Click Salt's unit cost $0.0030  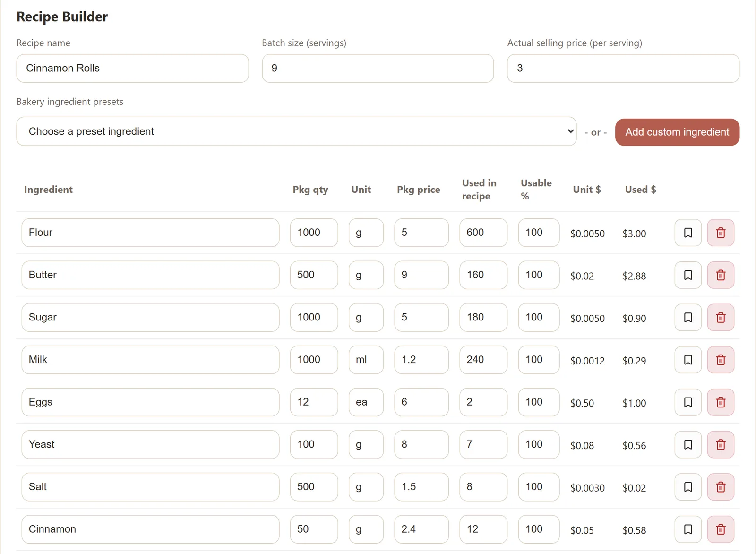587,488
